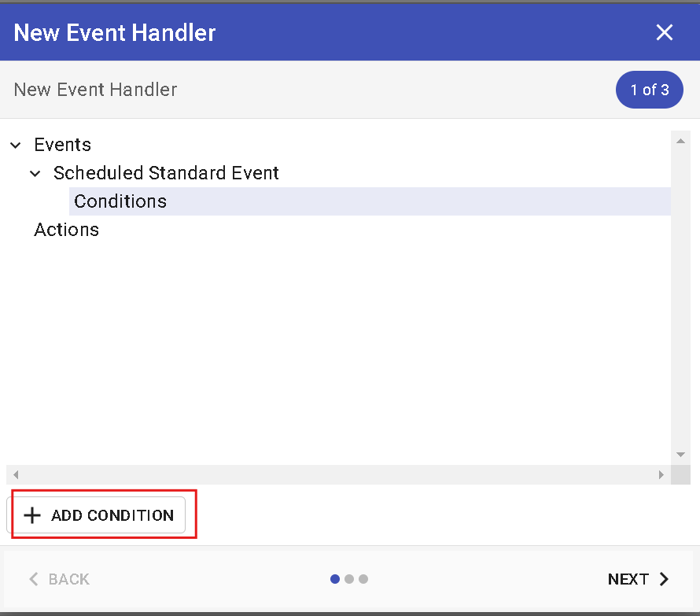Select the Events tree item label
This screenshot has height=616, width=700.
click(63, 145)
